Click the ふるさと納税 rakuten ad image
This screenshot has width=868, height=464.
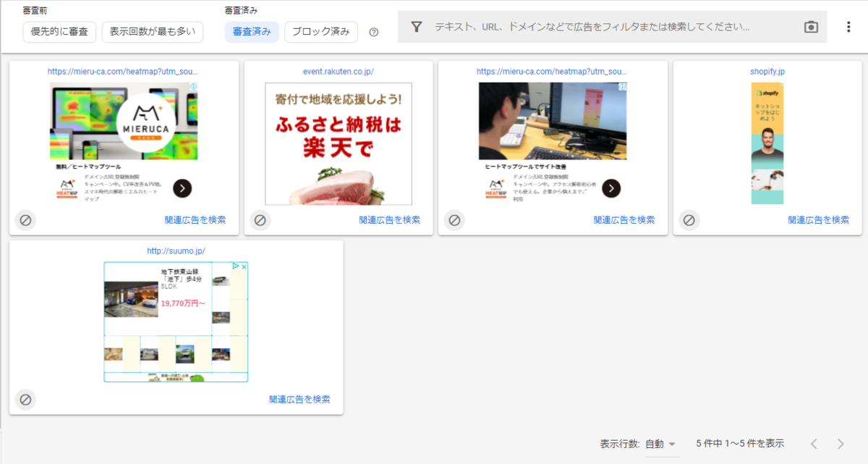[339, 143]
